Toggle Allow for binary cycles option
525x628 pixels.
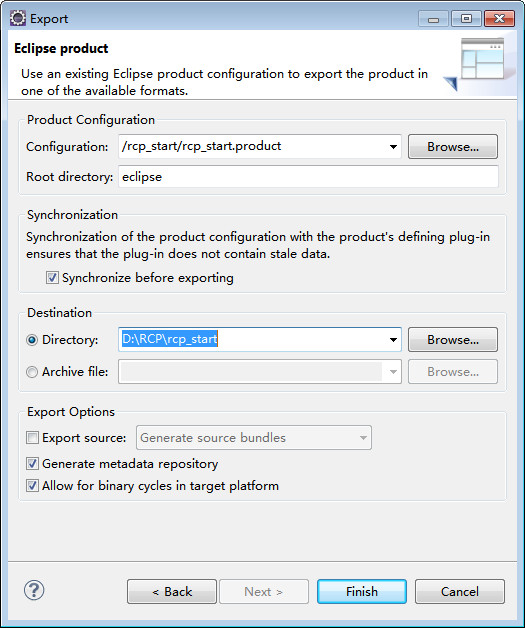pos(32,485)
